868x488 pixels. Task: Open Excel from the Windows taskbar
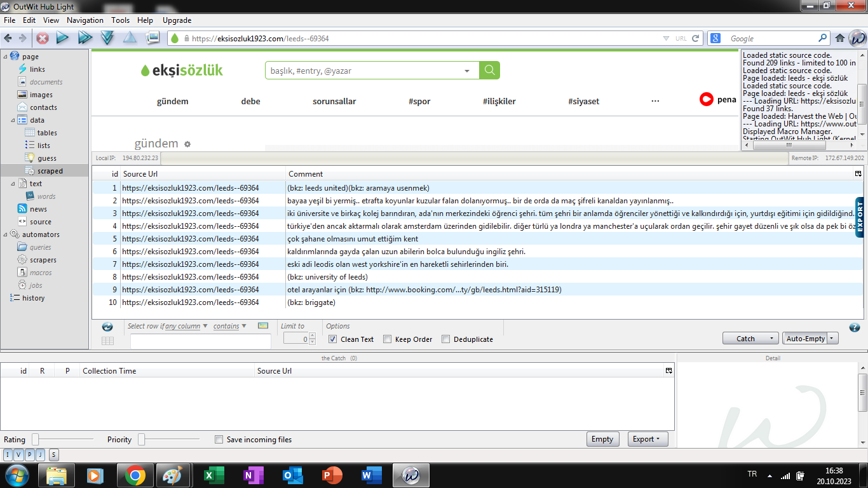214,475
